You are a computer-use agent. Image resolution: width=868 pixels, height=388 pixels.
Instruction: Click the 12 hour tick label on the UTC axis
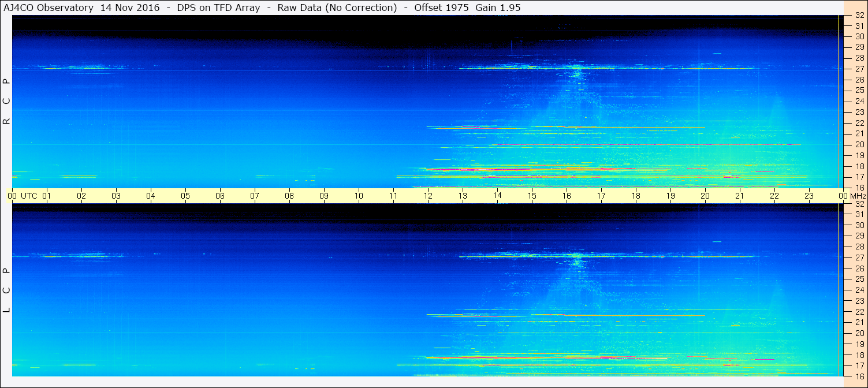428,196
